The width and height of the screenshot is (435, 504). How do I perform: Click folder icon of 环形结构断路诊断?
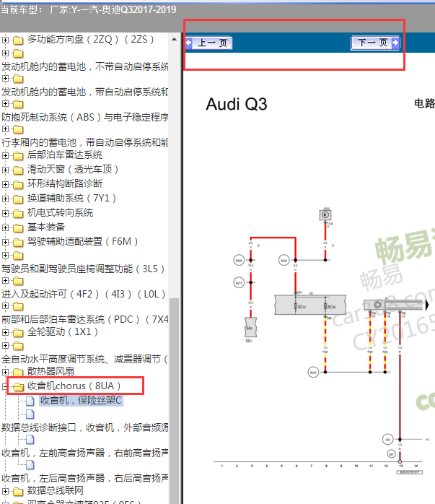click(18, 185)
